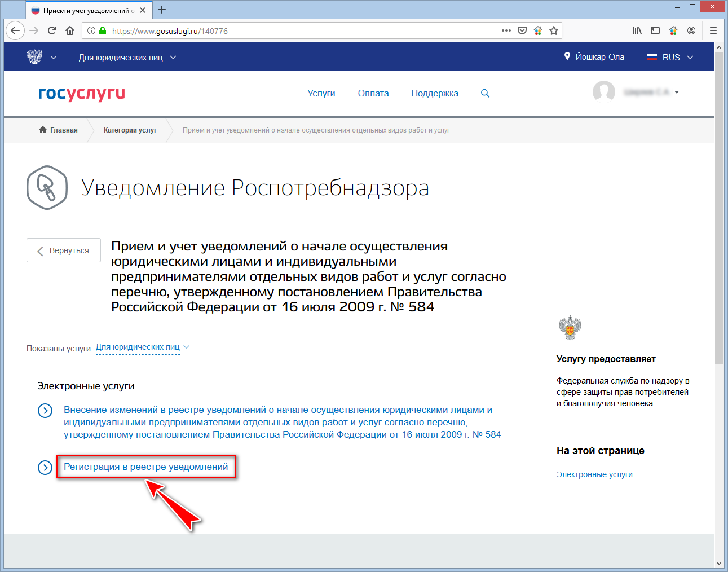
Task: Save page to Pocket icon
Action: click(x=522, y=30)
